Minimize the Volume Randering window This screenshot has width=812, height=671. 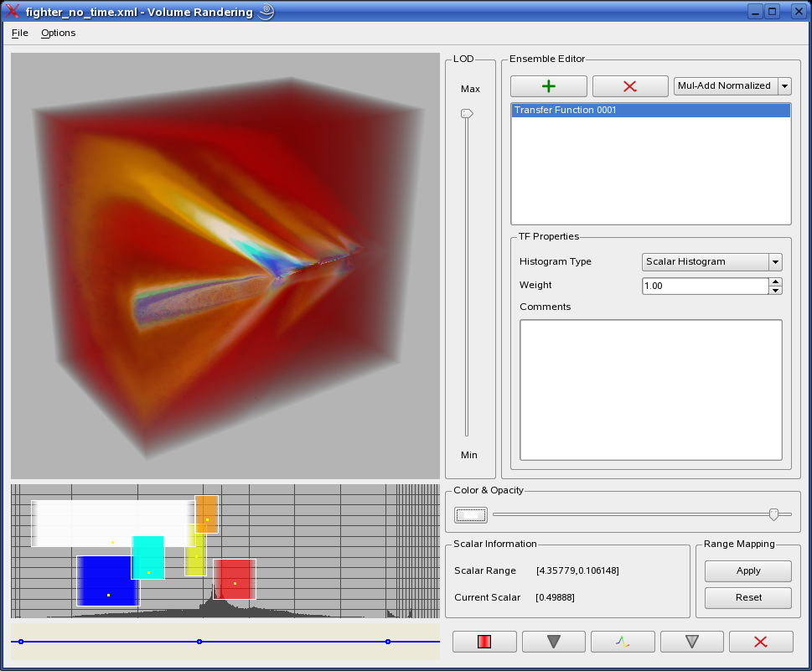click(756, 12)
